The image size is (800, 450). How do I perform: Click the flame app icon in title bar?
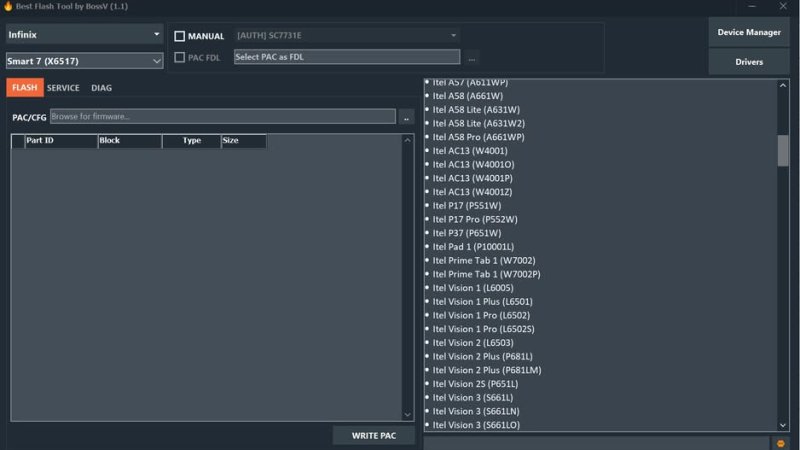pos(7,6)
